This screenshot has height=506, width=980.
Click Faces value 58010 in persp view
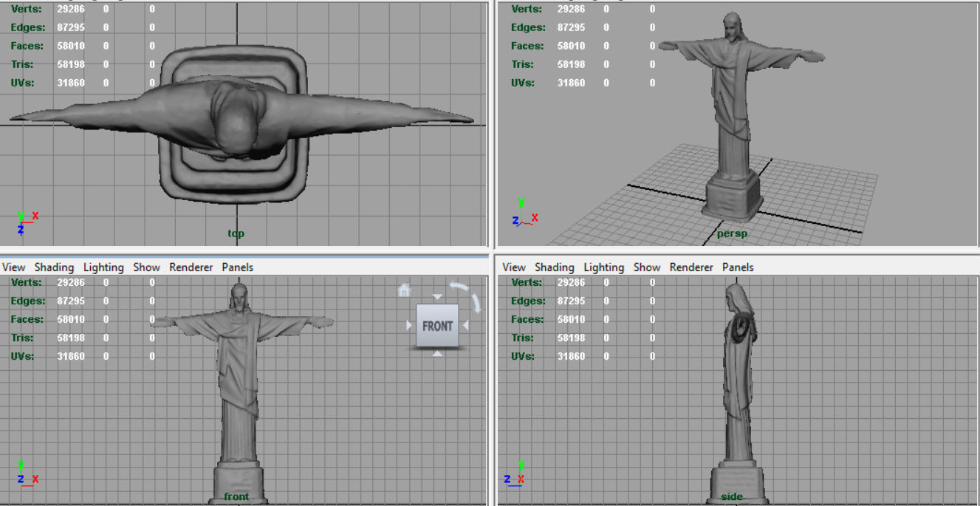pos(571,46)
